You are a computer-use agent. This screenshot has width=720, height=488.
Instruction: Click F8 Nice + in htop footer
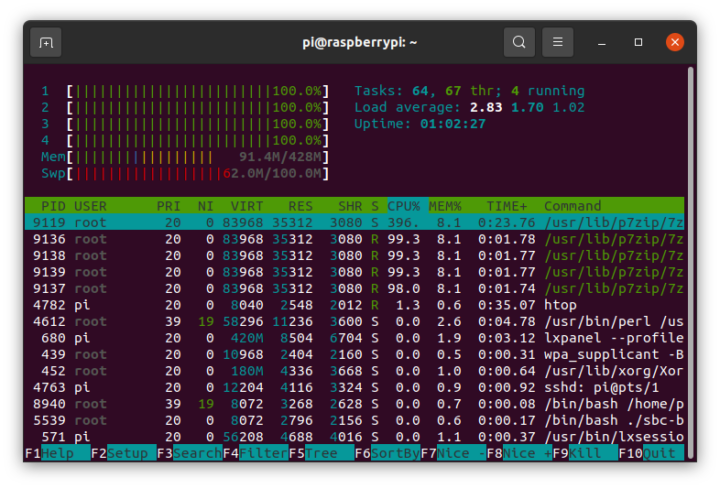tap(520, 453)
